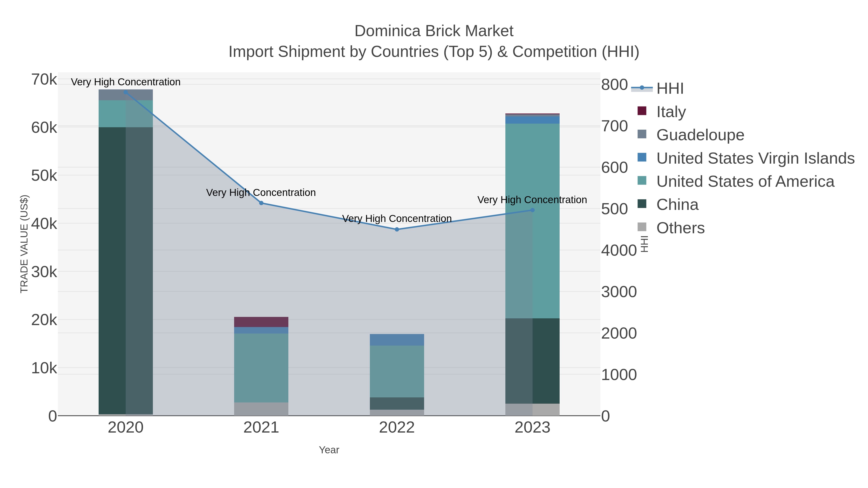The width and height of the screenshot is (868, 488).
Task: Toggle United States Virgin Islands legend entry
Action: click(x=746, y=158)
